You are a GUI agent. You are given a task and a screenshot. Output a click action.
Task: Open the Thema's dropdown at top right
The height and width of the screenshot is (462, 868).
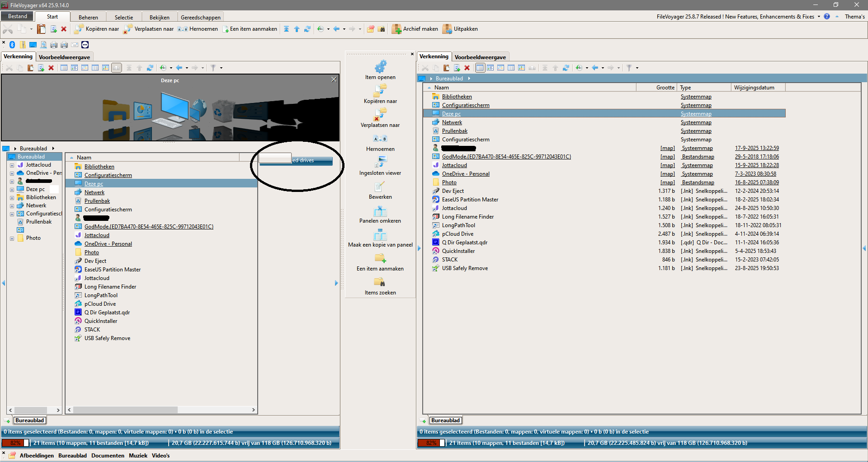pyautogui.click(x=854, y=17)
